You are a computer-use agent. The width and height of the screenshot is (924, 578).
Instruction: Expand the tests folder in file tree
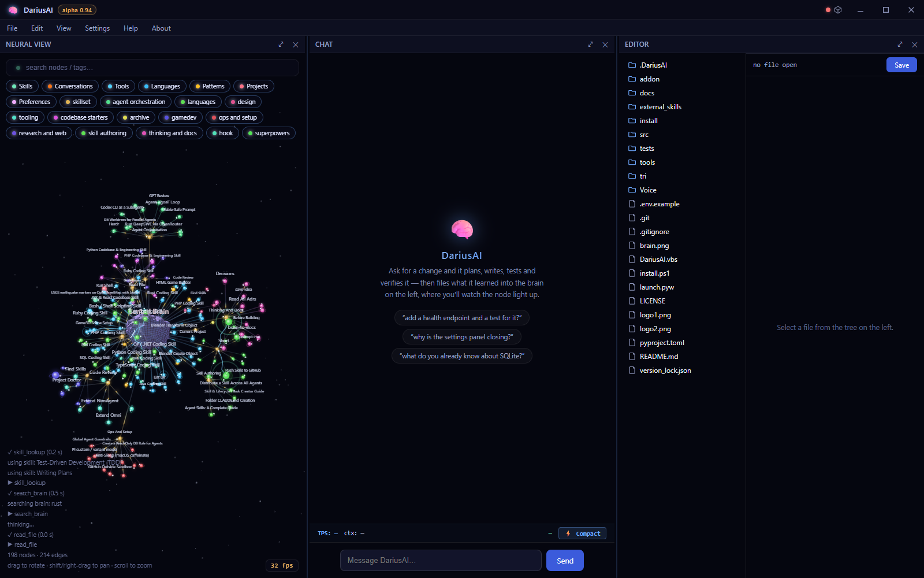point(647,149)
